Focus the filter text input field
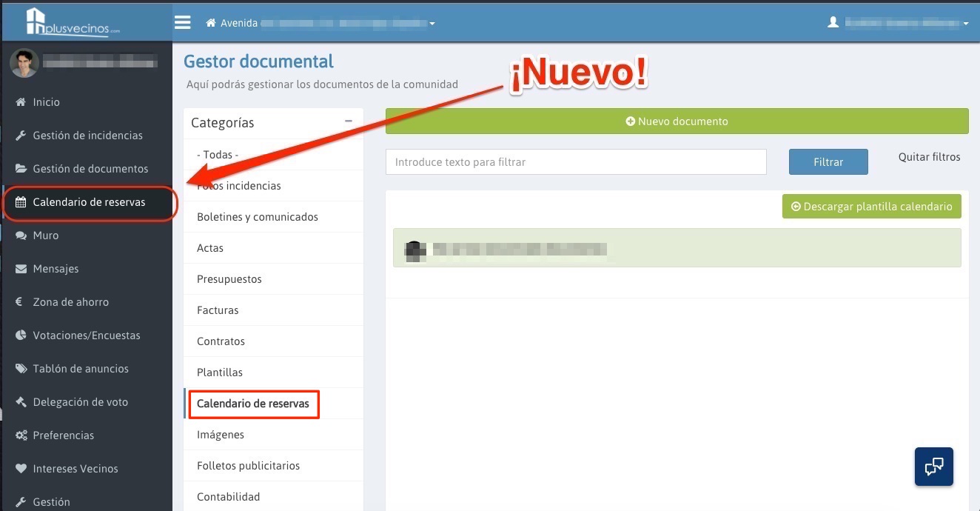980x511 pixels. [575, 162]
